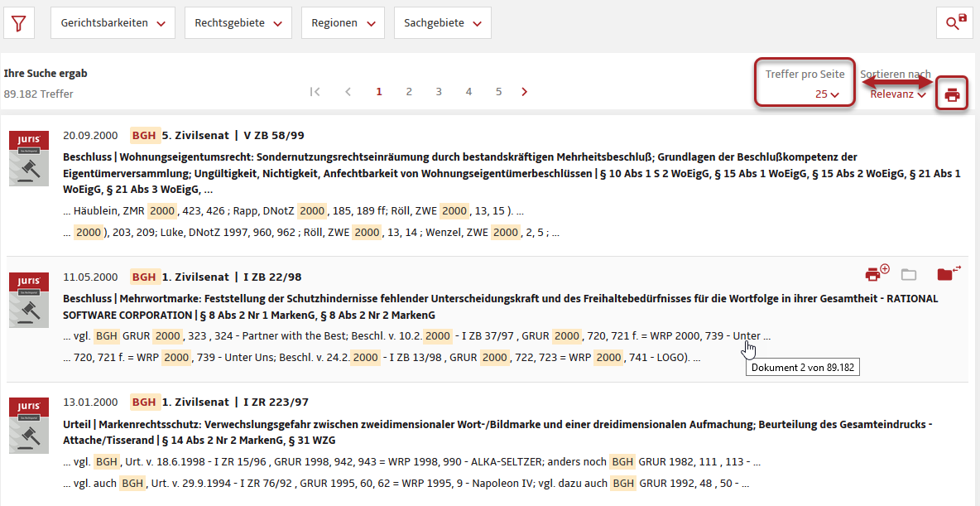Go to next results page arrow
980x506 pixels.
(x=525, y=92)
